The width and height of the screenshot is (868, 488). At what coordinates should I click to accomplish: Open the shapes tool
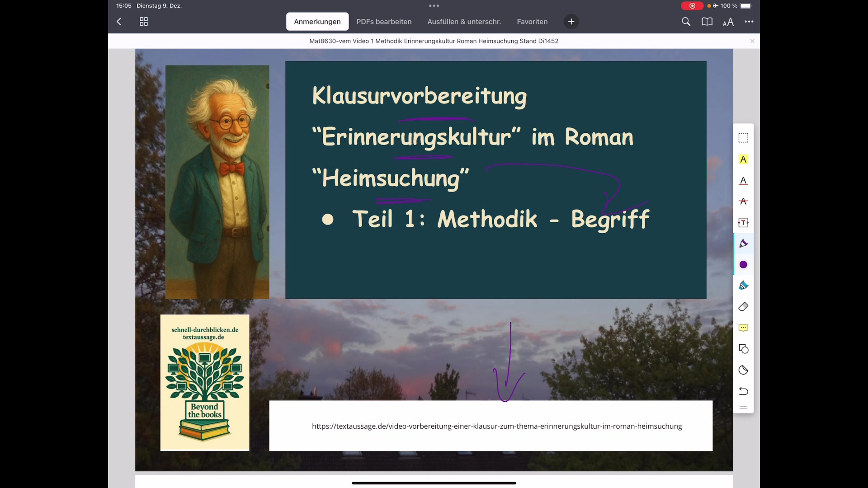(x=743, y=349)
